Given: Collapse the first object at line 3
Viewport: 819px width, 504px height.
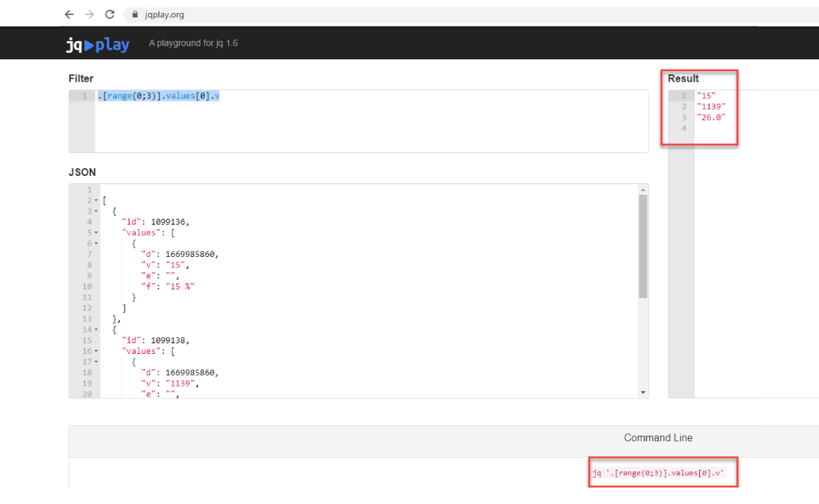Looking at the screenshot, I should pos(96,211).
